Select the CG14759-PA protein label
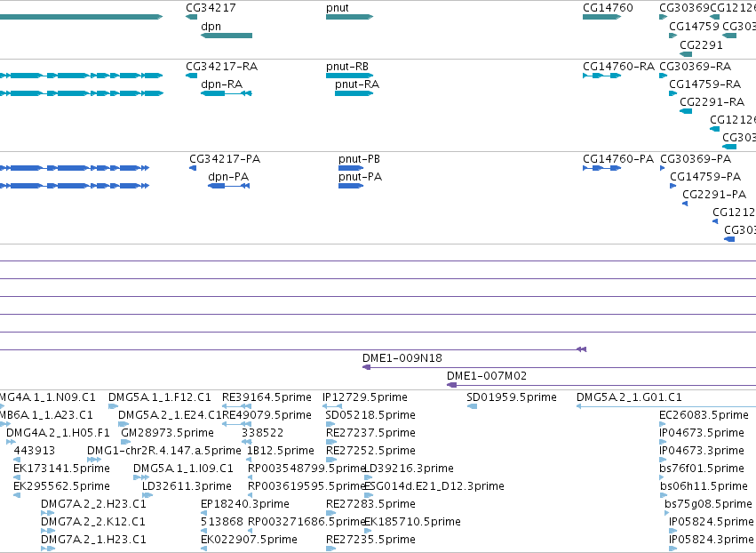756x553 pixels. pyautogui.click(x=705, y=177)
